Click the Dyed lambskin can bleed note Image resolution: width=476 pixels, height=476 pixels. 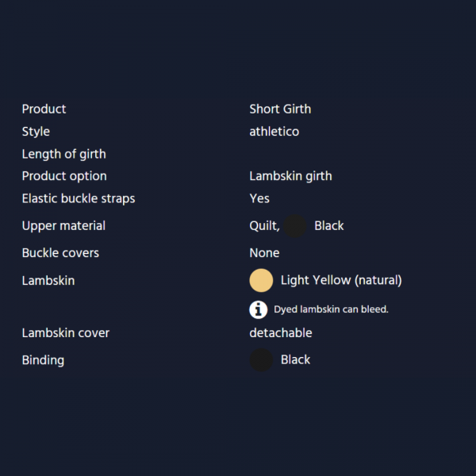coord(331,309)
